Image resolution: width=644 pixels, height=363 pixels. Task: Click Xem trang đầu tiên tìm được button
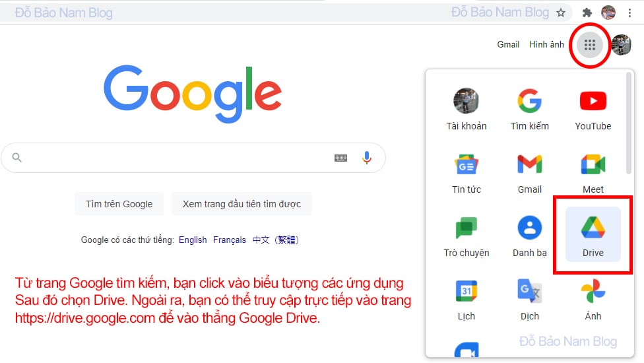(241, 204)
